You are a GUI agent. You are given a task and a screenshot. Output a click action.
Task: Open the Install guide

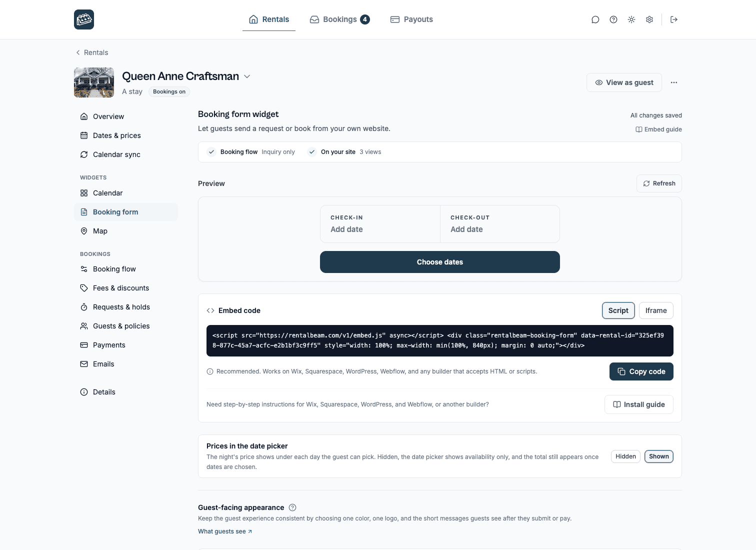pos(639,404)
